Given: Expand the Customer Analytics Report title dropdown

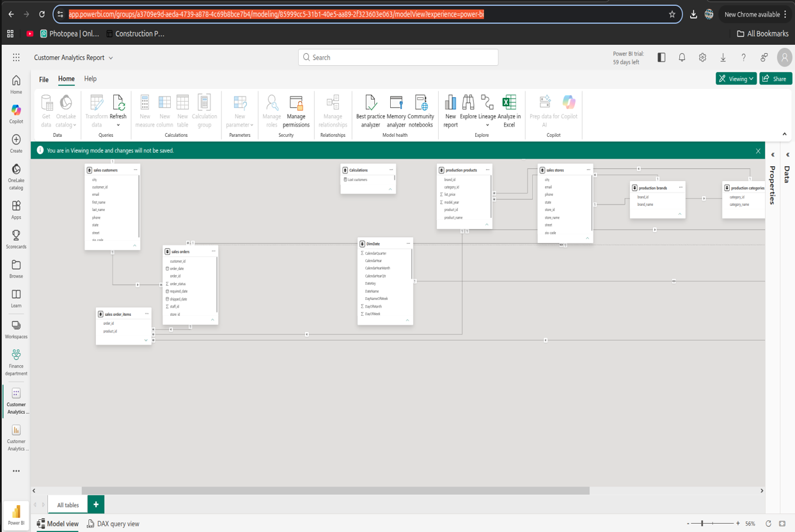Looking at the screenshot, I should coord(111,58).
